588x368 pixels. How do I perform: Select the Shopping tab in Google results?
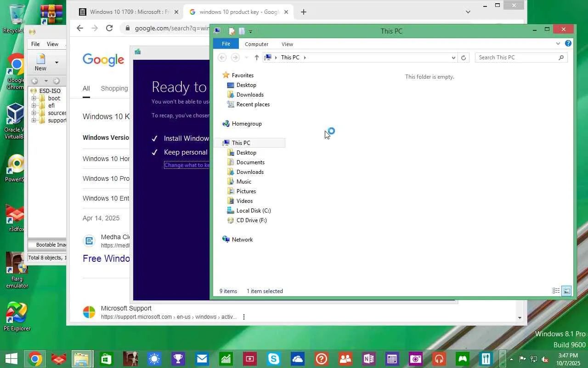[x=114, y=88]
